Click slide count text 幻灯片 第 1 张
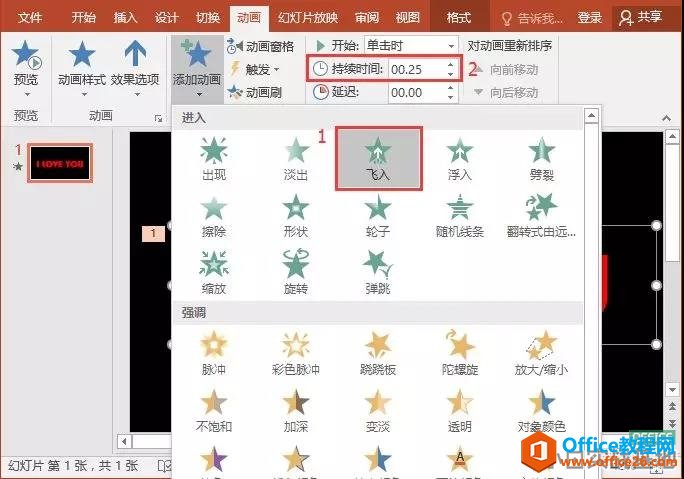 click(48, 465)
